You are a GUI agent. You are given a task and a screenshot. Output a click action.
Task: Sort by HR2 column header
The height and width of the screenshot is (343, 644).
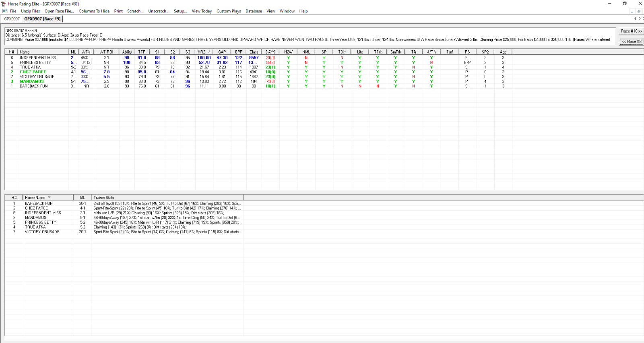point(204,52)
